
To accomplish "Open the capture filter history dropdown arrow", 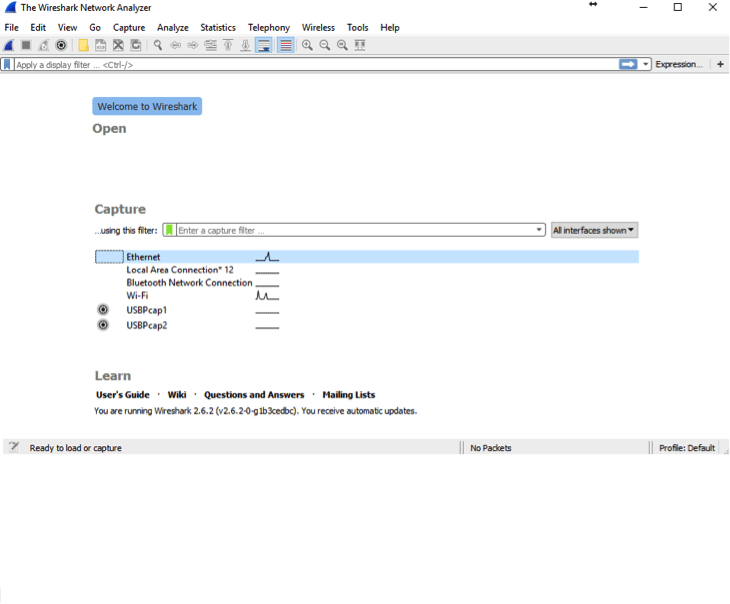I will coord(540,230).
